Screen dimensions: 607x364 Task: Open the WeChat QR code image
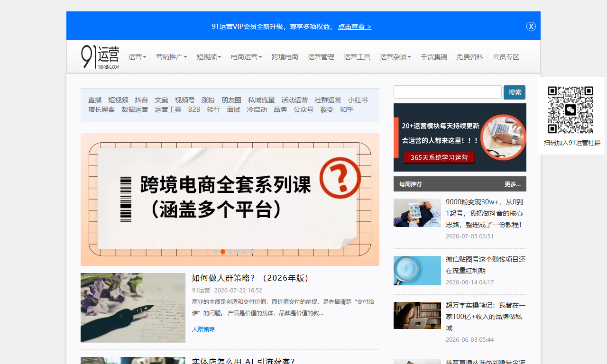570,109
